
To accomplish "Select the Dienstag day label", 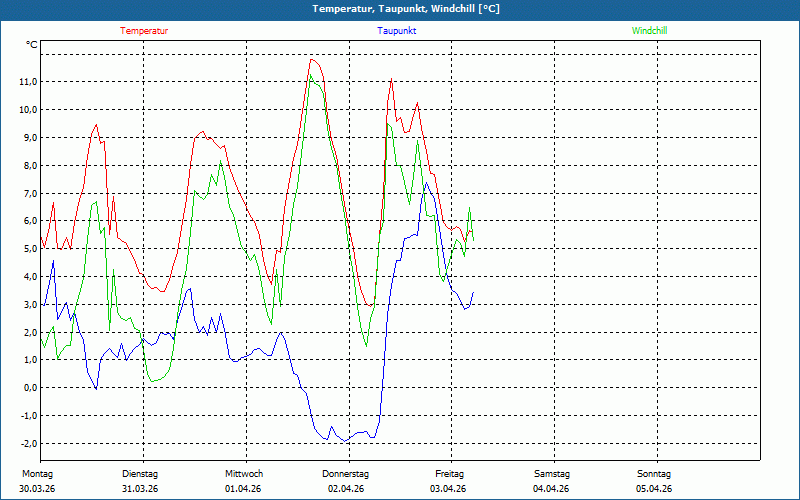I will coord(140,474).
